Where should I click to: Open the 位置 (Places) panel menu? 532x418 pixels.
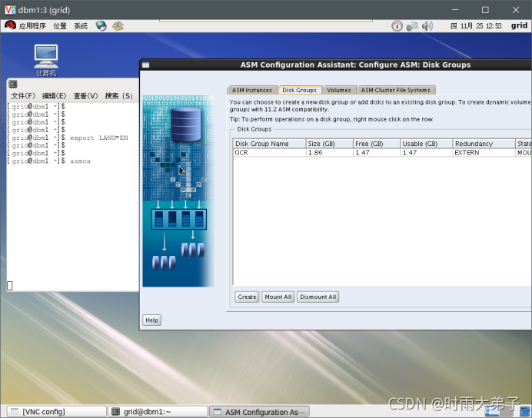60,26
